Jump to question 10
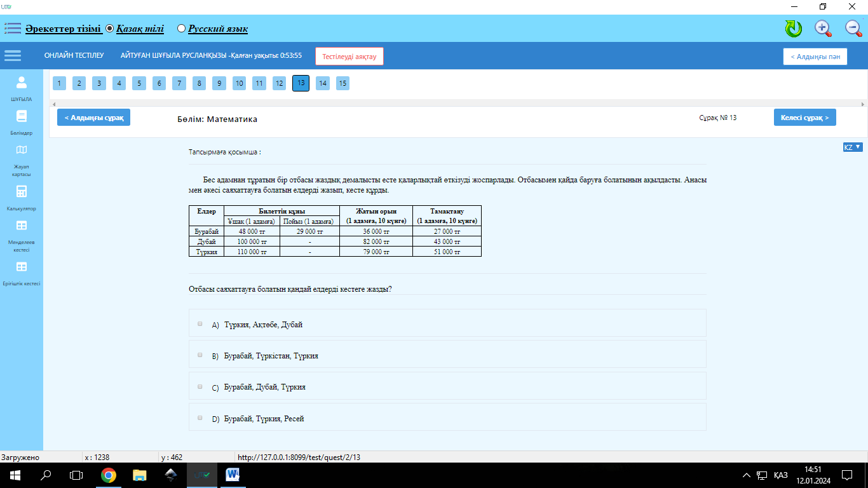The image size is (868, 488). (x=239, y=83)
